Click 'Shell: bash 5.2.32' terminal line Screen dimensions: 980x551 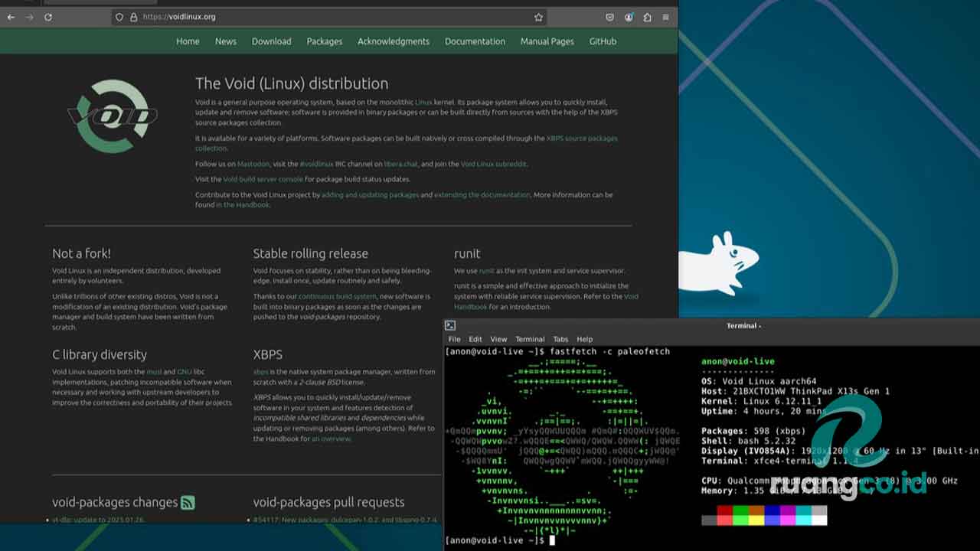pos(748,441)
